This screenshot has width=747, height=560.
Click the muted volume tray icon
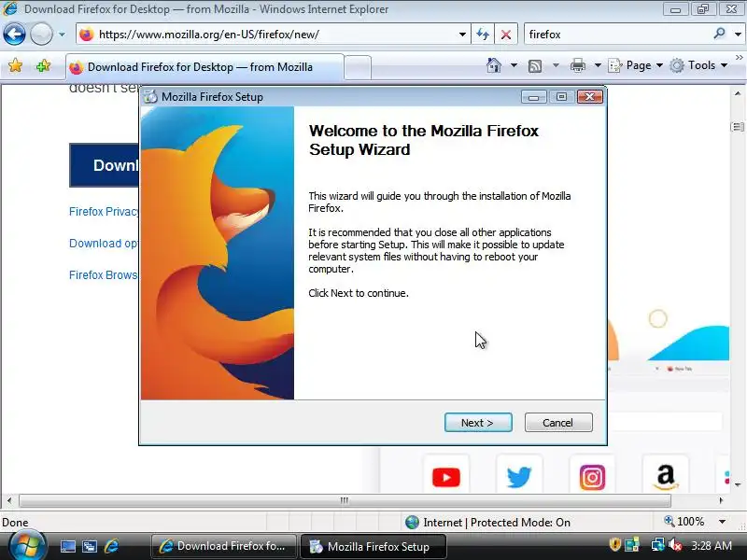[x=675, y=545]
